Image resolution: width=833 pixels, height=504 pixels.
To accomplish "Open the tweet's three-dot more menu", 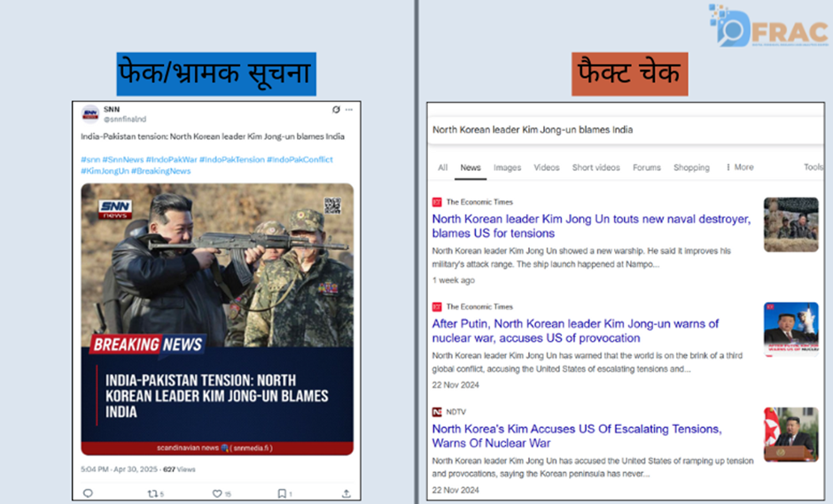I will (349, 110).
